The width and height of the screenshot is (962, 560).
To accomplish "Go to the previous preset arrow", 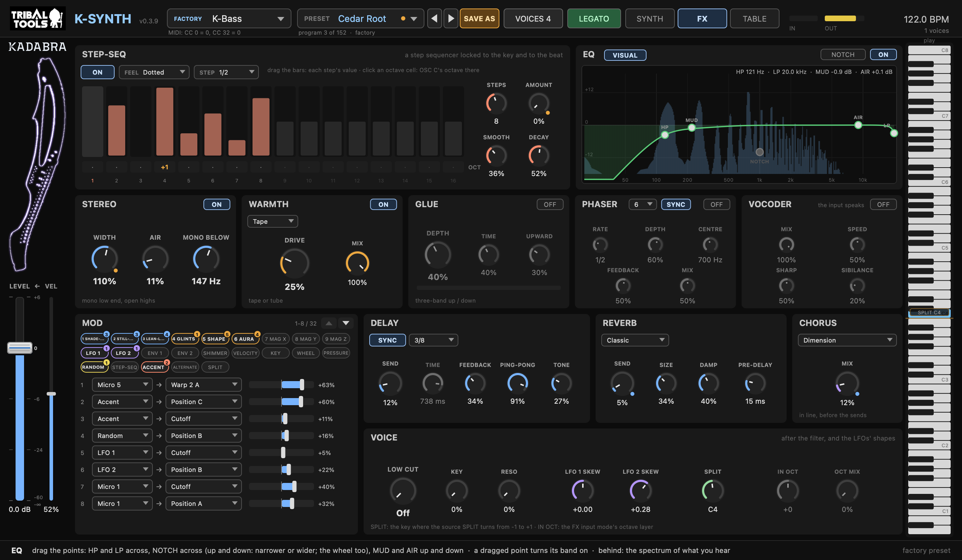I will [x=434, y=18].
